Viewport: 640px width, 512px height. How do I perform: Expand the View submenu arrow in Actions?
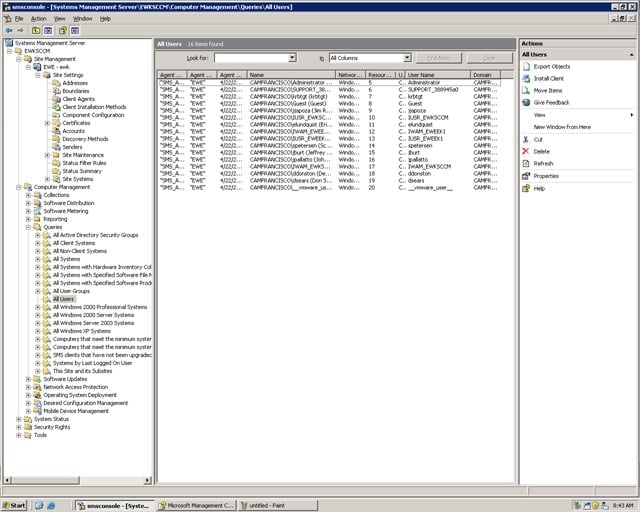click(631, 115)
